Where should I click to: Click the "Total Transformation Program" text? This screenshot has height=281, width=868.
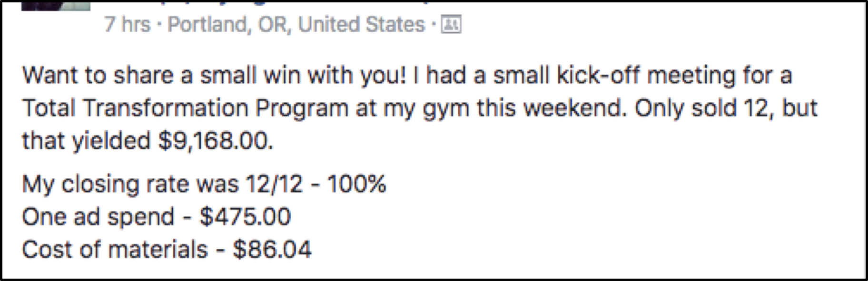coord(185,108)
